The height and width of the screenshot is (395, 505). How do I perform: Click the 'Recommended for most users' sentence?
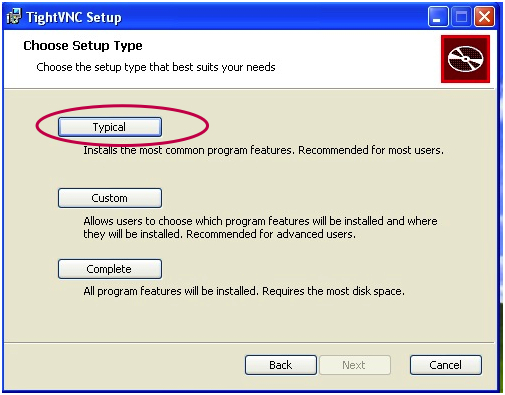point(371,150)
